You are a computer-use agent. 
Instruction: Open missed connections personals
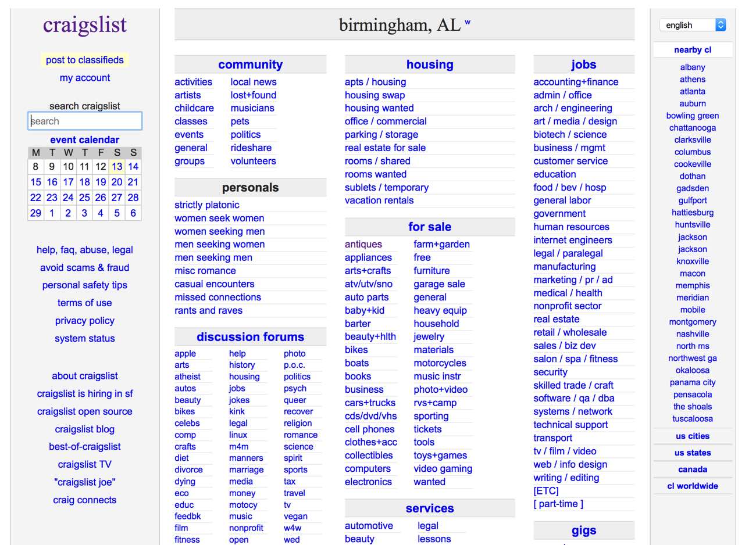218,297
